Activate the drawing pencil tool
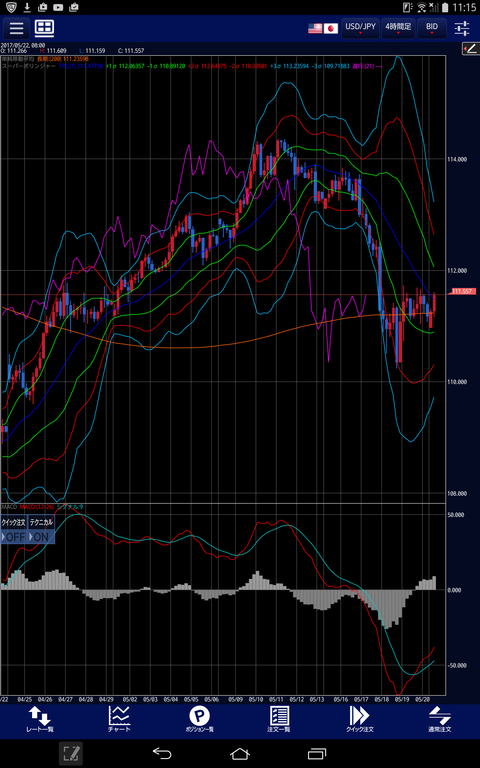The width and height of the screenshot is (480, 768). (x=469, y=48)
